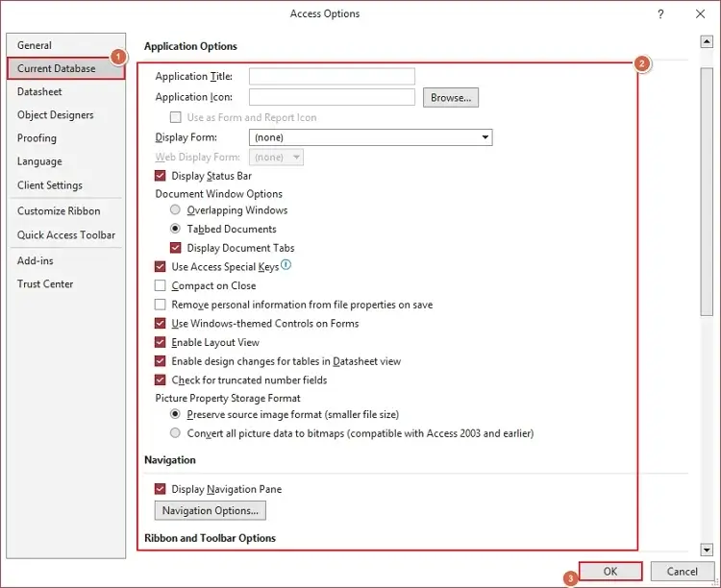The height and width of the screenshot is (588, 721).
Task: Click the Browse... button
Action: coord(451,97)
